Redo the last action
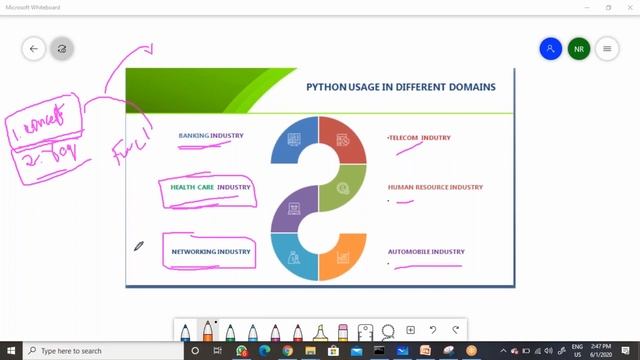This screenshot has width=640, height=360. (456, 330)
